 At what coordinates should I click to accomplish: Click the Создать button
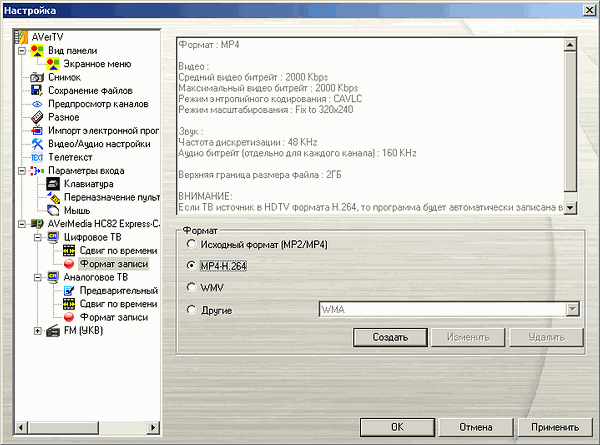click(390, 337)
